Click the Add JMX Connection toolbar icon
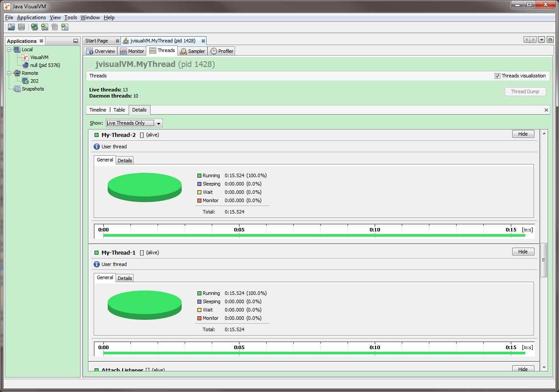The image size is (559, 392). point(44,27)
